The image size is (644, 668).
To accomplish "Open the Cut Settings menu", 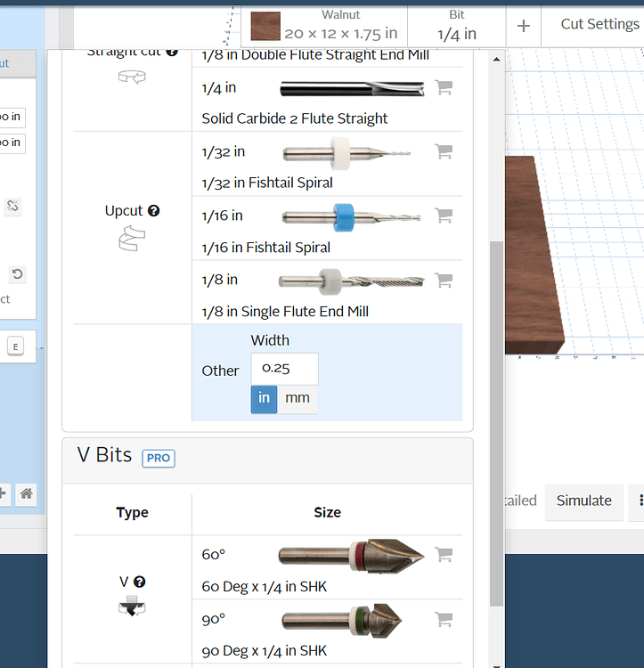I will tap(599, 24).
